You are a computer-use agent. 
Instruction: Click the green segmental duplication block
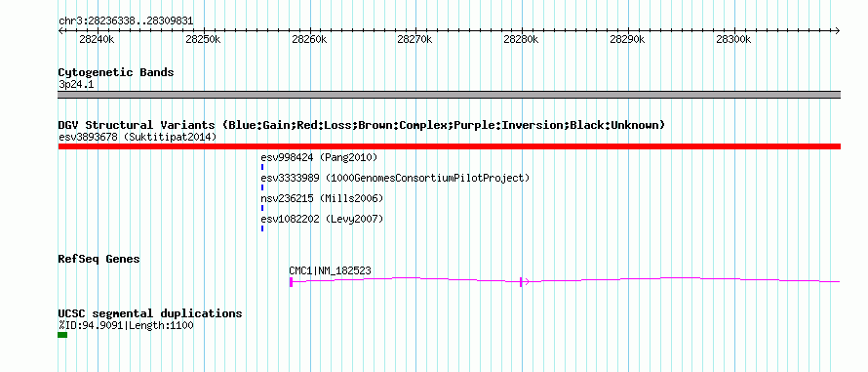pyautogui.click(x=62, y=335)
